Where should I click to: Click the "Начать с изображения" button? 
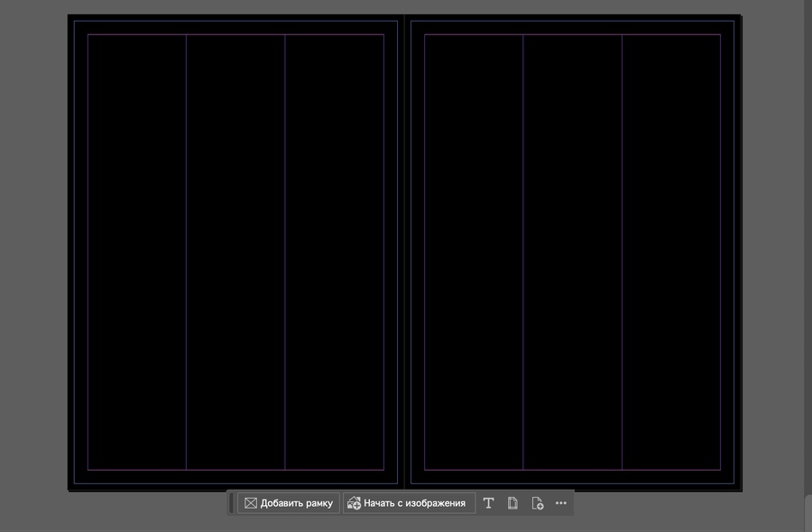(x=409, y=503)
